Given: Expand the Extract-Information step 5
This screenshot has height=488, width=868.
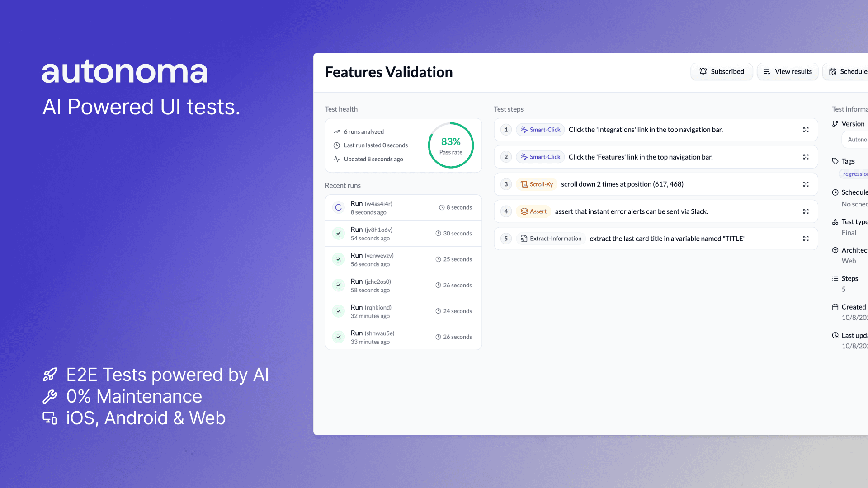Looking at the screenshot, I should coord(806,239).
